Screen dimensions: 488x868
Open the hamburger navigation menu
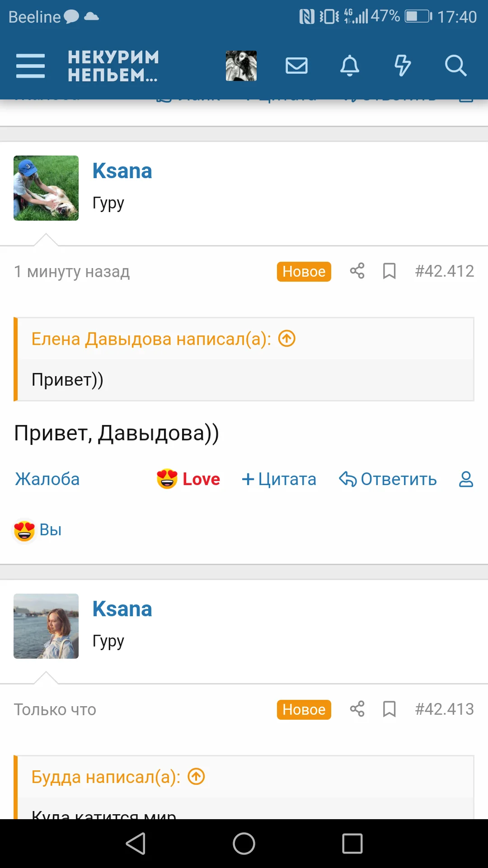(x=30, y=66)
